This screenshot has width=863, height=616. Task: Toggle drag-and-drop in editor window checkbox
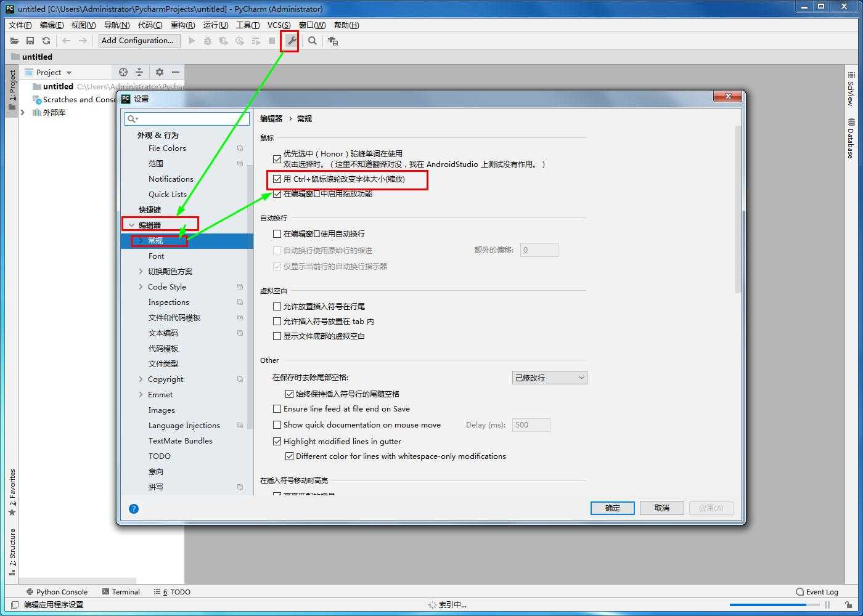[x=277, y=194]
